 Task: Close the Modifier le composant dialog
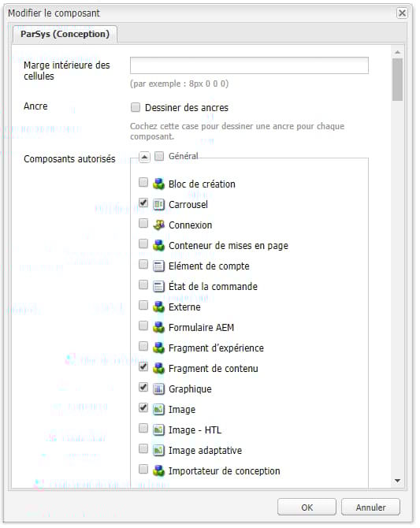point(402,13)
